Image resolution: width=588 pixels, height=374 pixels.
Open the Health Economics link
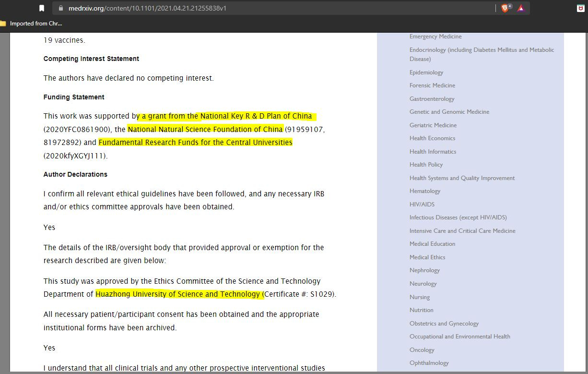432,138
